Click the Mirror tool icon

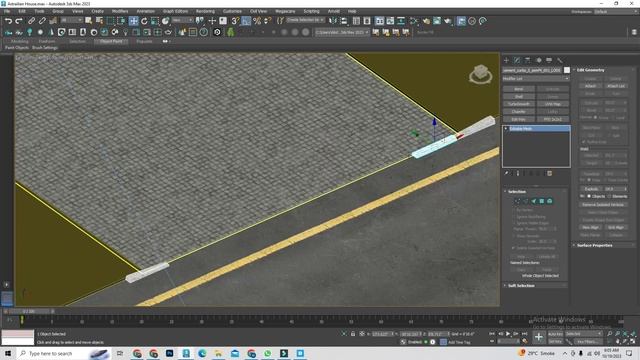333,21
